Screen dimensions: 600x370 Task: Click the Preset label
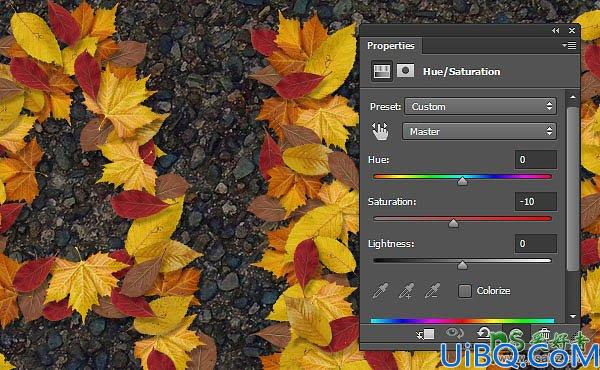(x=385, y=107)
